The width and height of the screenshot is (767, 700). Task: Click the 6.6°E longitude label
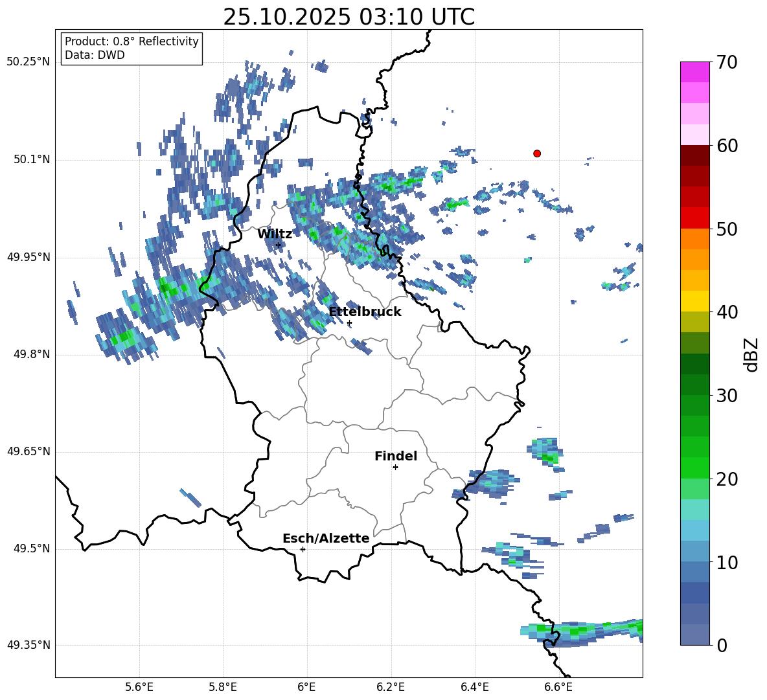click(558, 687)
